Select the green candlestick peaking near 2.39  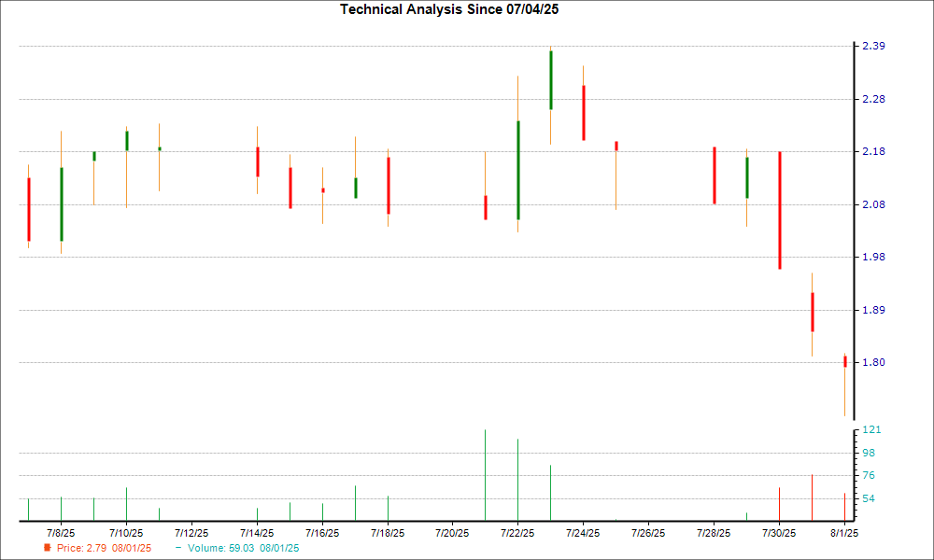coord(551,80)
